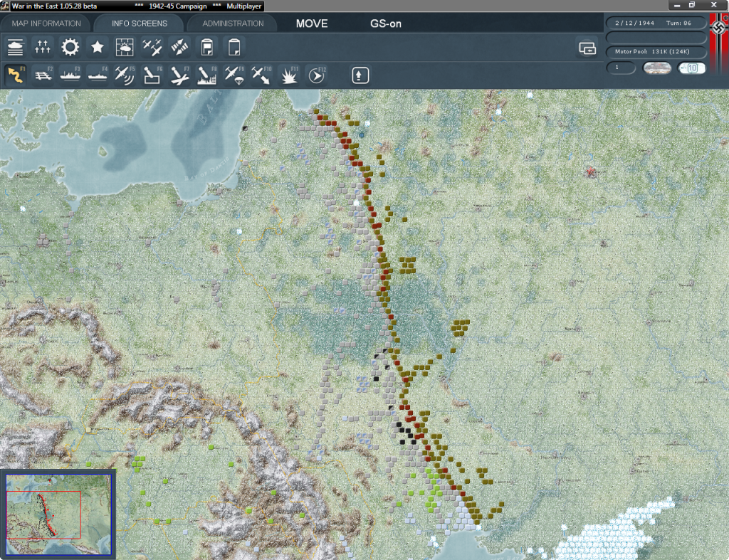Select Bomb airfield F7 icon
Screen dimensions: 729x560
[179, 75]
